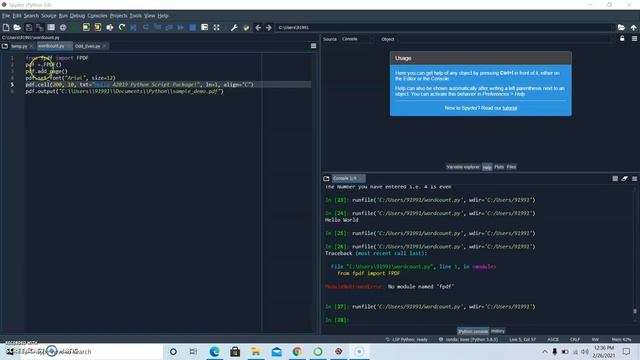Open the Projects menu

(118, 16)
